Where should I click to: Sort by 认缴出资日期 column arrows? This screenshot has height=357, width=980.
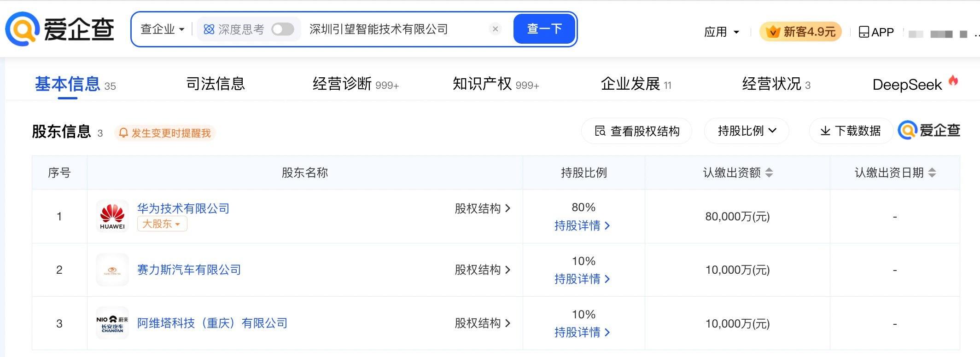tap(932, 173)
